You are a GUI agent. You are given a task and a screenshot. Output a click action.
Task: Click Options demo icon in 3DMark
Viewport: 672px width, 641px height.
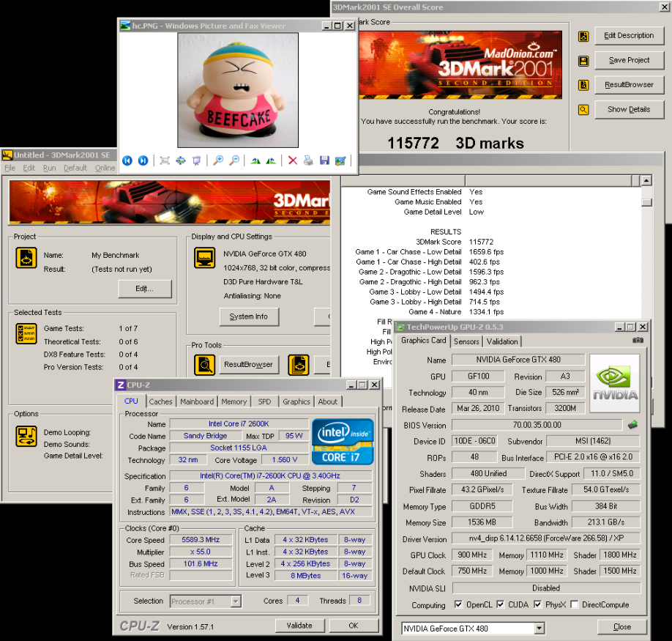26,437
